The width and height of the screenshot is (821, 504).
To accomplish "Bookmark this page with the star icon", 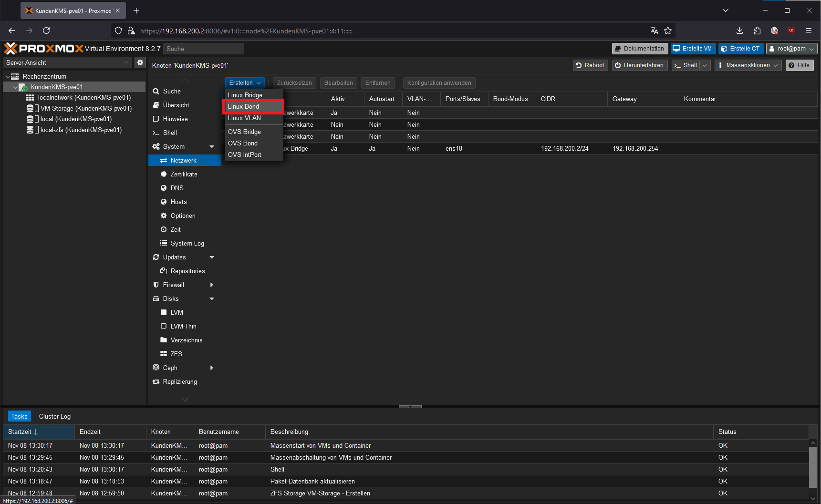I will 668,31.
